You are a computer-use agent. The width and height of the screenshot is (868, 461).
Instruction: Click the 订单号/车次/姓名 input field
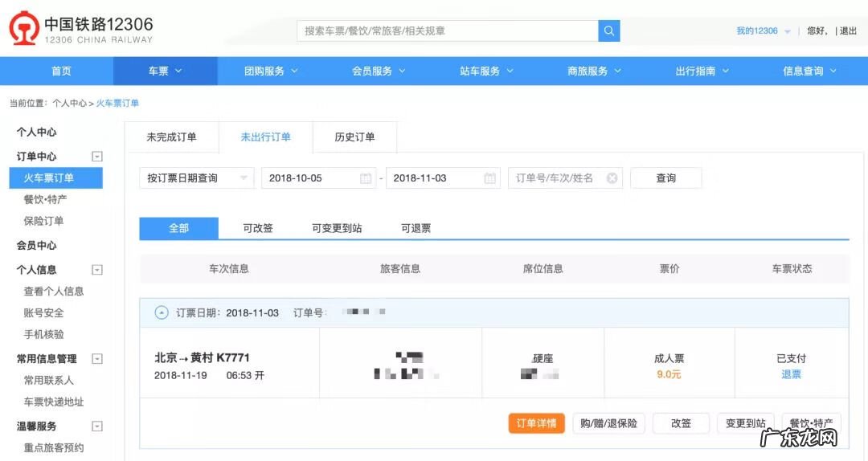565,178
